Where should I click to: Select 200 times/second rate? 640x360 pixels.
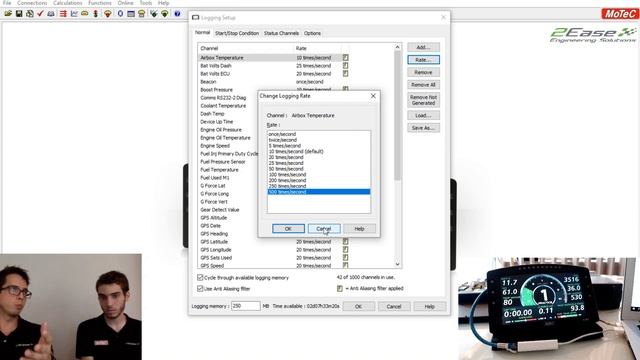click(319, 180)
